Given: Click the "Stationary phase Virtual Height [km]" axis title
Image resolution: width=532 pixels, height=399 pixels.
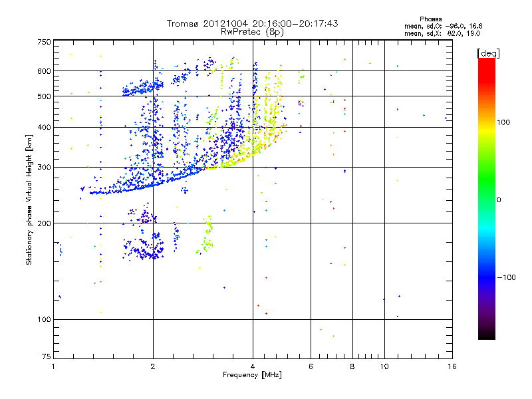Looking at the screenshot, I should tap(29, 199).
